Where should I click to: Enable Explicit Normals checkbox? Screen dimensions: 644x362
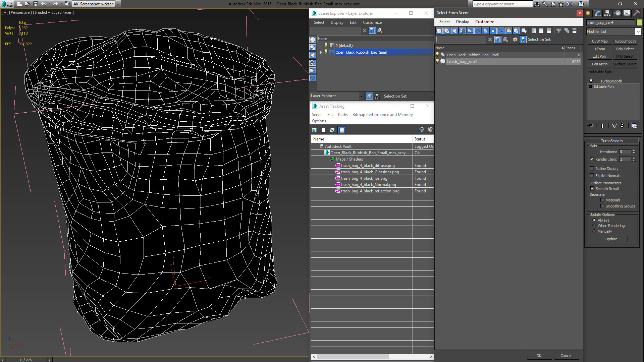click(592, 176)
